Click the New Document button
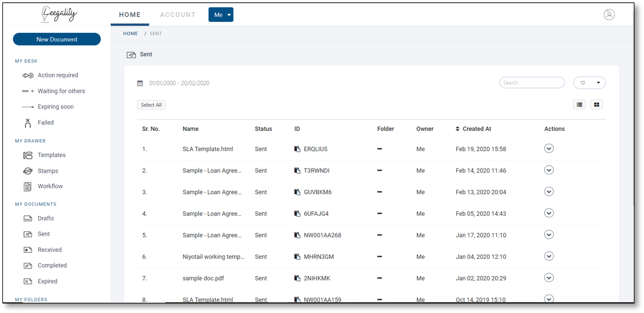Image resolution: width=644 pixels, height=313 pixels. (x=57, y=39)
